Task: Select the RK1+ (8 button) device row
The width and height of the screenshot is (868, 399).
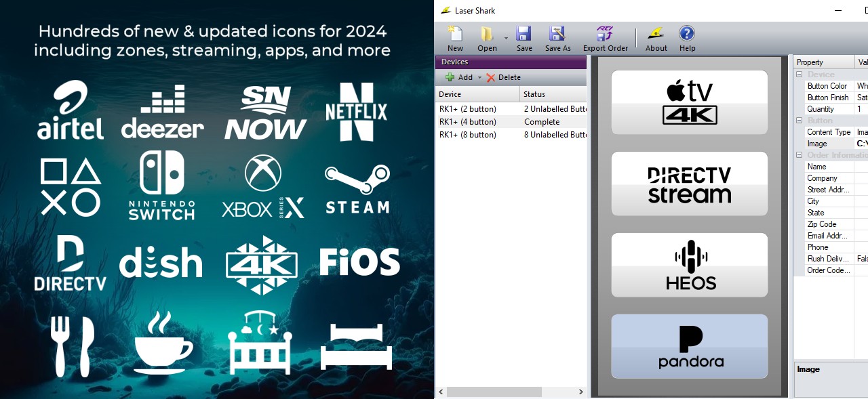Action: coord(511,135)
